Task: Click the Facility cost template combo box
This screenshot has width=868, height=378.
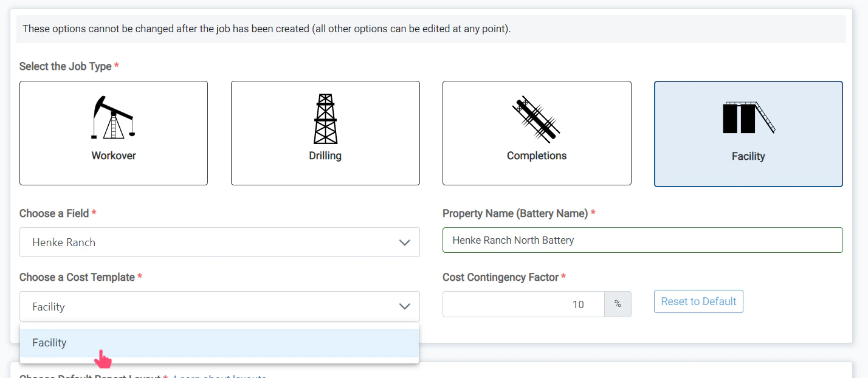Action: pos(219,307)
